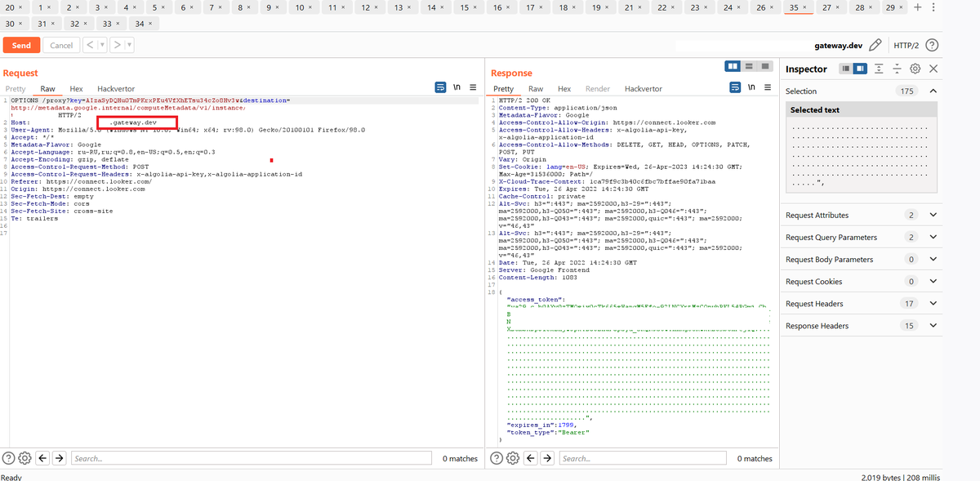Screen dimensions: 980x481
Task: Switch to combined tabbed layout view
Action: tap(765, 66)
